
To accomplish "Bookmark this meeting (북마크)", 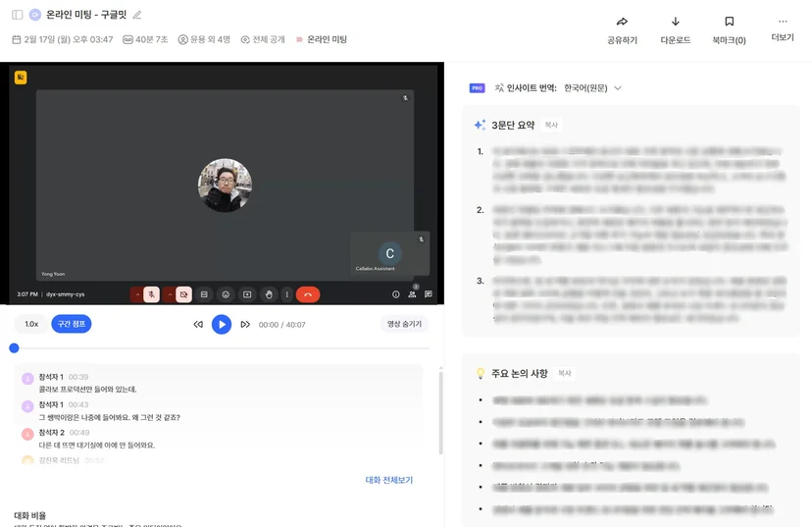I will [730, 30].
